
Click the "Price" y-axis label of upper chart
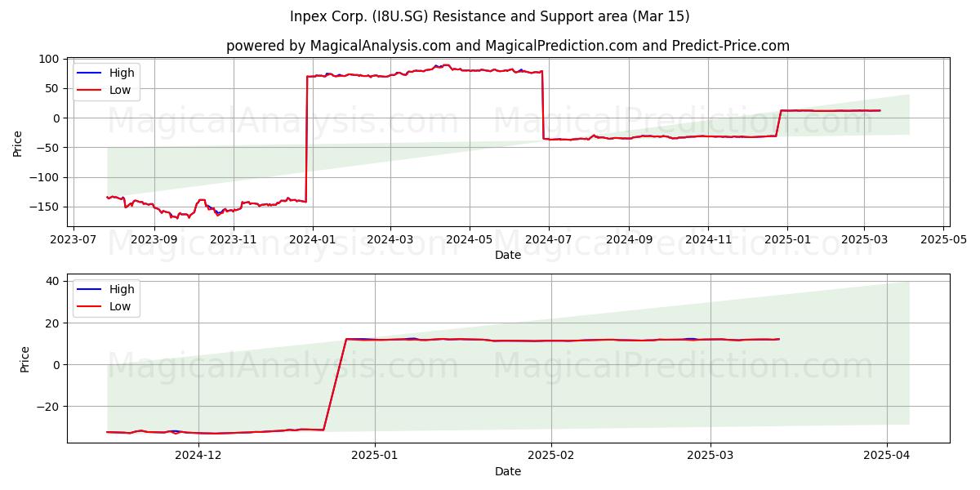(18, 143)
